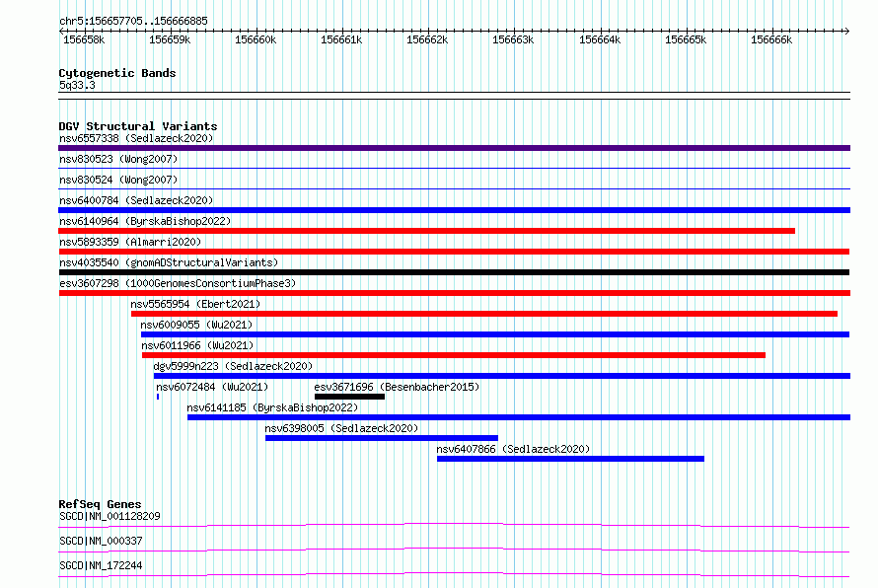
Task: Click the chr5:156657705..156666885 region text
Action: (x=133, y=21)
